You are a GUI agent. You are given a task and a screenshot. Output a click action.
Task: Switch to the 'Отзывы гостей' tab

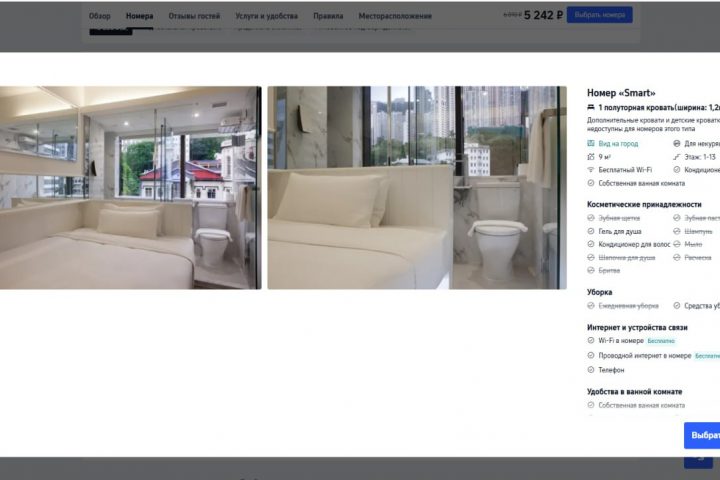click(x=194, y=16)
